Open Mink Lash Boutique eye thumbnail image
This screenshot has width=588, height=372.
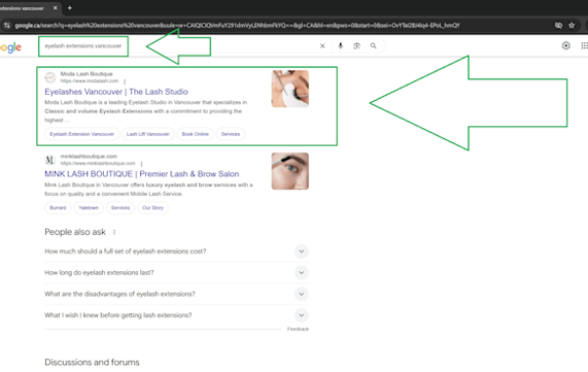pos(290,171)
